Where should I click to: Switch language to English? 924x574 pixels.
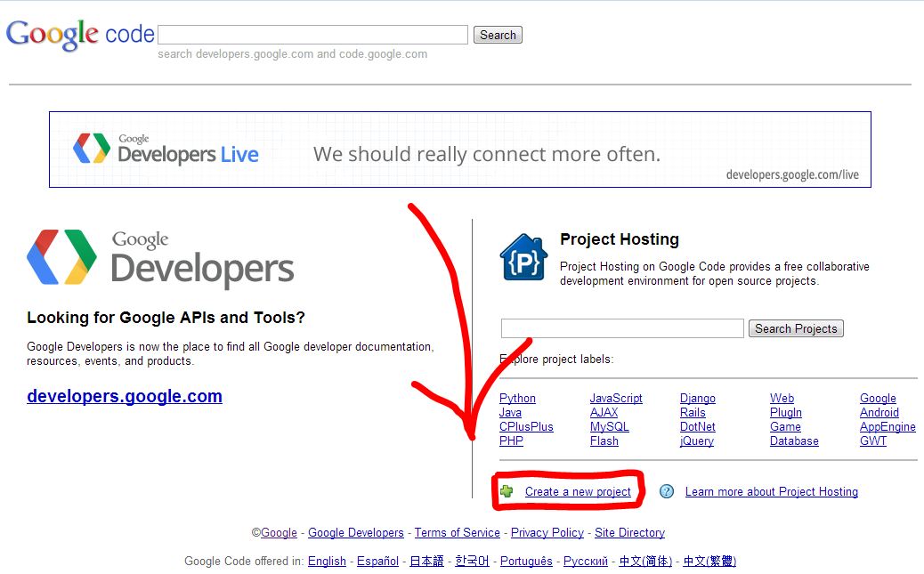click(327, 561)
